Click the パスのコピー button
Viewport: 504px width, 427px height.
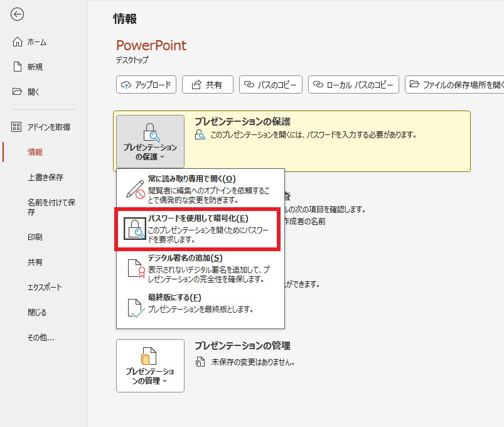point(271,85)
